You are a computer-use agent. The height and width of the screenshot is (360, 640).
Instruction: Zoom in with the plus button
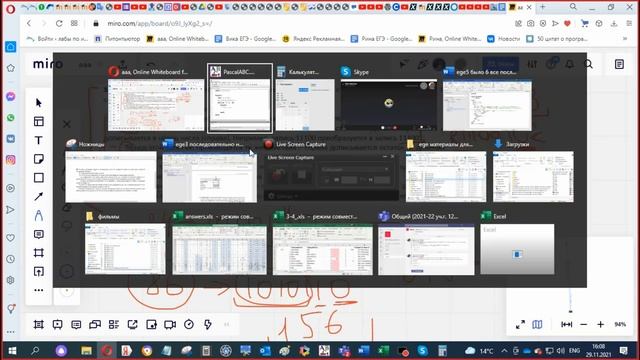click(600, 324)
